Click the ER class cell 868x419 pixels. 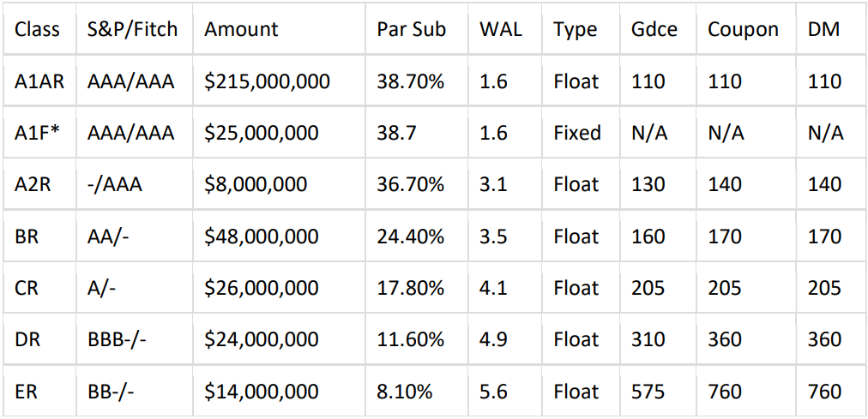27,392
